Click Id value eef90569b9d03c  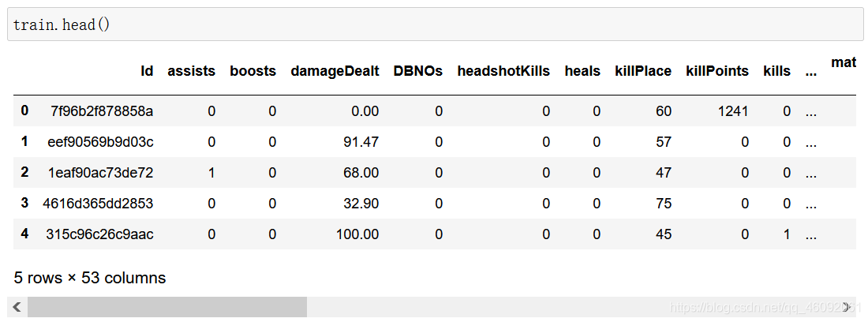[101, 142]
